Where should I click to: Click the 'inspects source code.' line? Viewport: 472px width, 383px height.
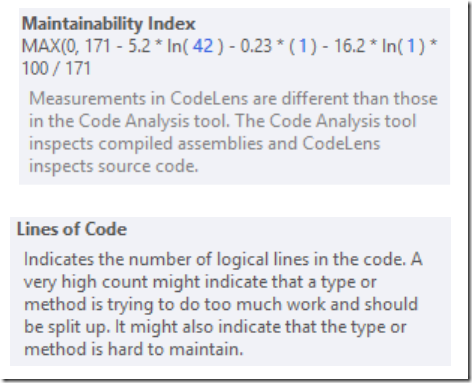(x=113, y=166)
